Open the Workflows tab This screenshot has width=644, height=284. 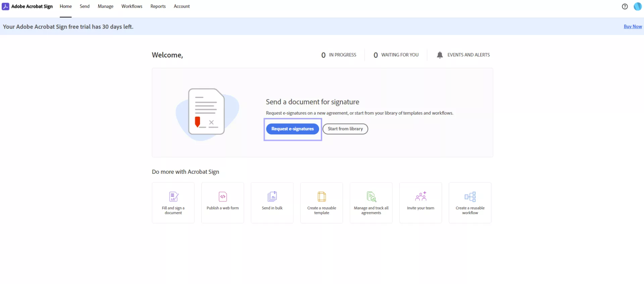(132, 6)
